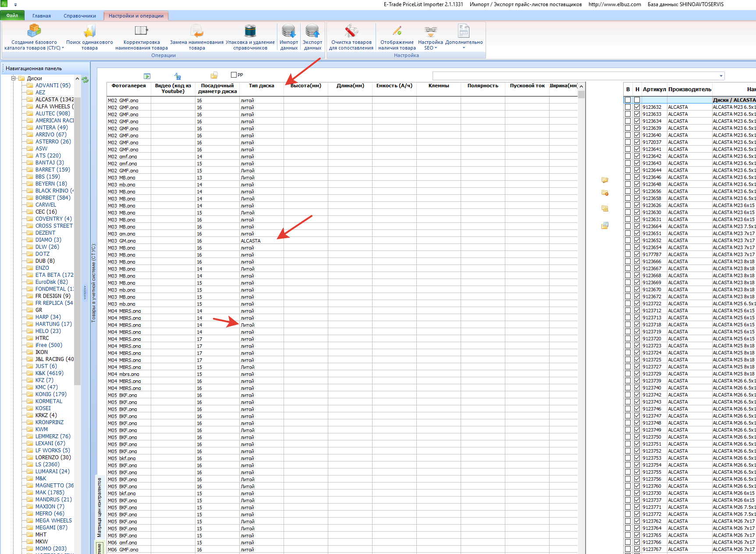Select the MAK (1785) category
Image resolution: width=756 pixels, height=554 pixels.
tap(50, 493)
